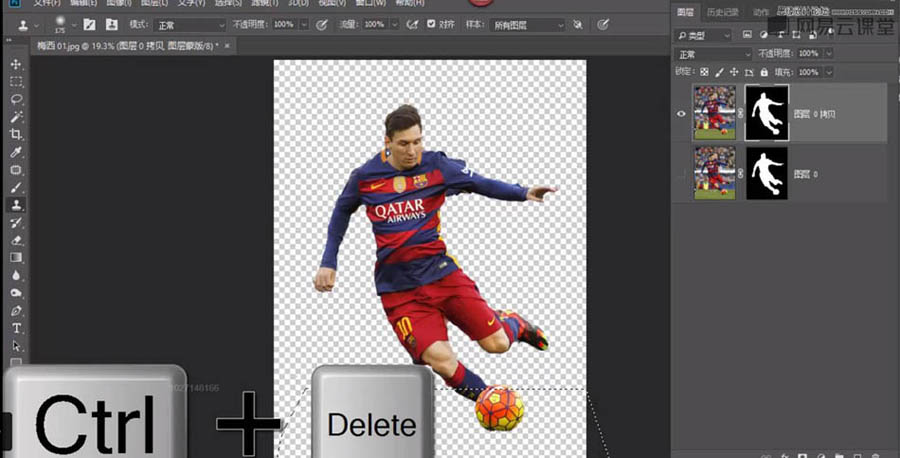Select the Pen tool
This screenshot has height=458, width=900.
[x=16, y=311]
